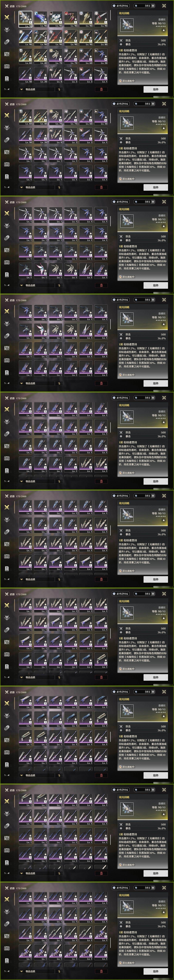Select the crossed-swords weapon category in topmost sidebar
The height and width of the screenshot is (980, 174).
(x=7, y=17)
